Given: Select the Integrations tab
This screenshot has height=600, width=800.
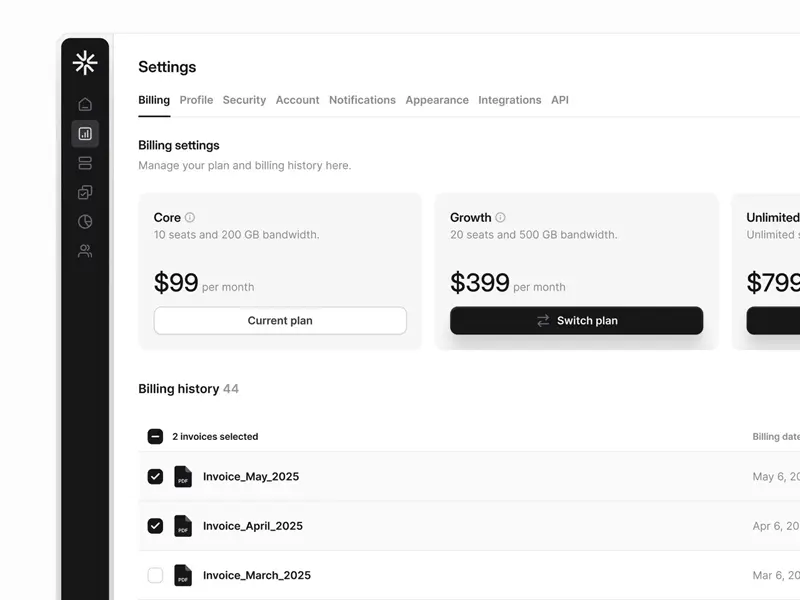Looking at the screenshot, I should click(510, 100).
